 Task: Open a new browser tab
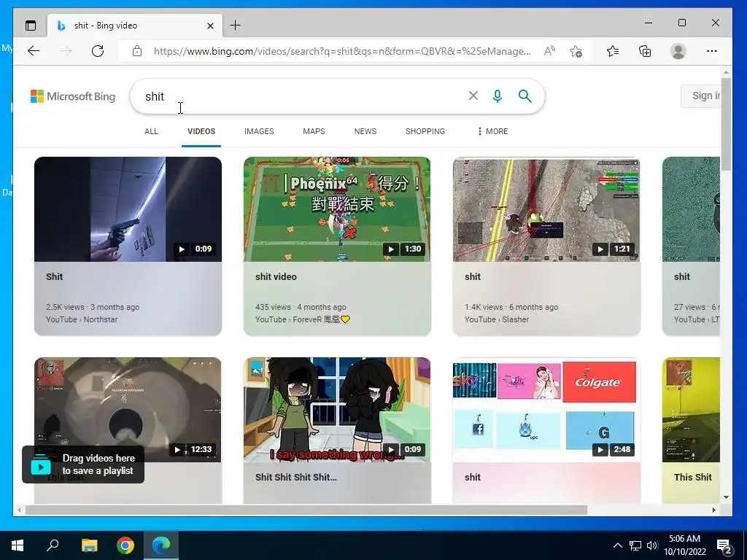[236, 26]
